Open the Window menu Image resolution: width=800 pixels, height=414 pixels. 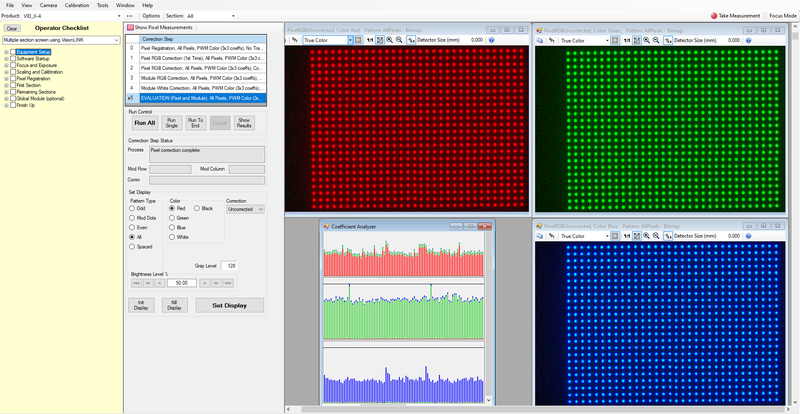coord(125,5)
